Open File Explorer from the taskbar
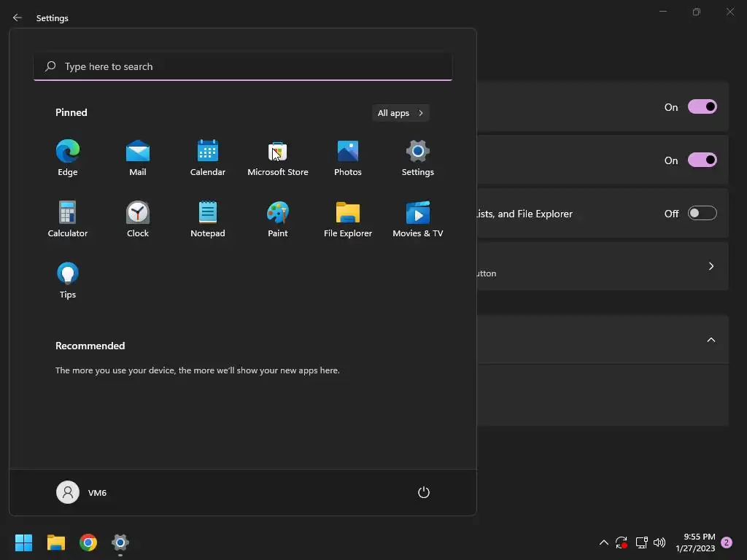This screenshot has width=747, height=560. pos(55,542)
